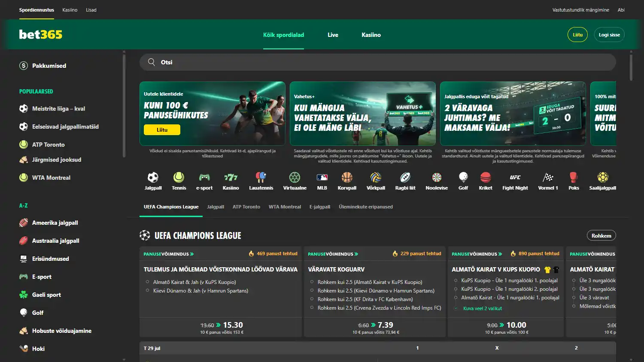Open Abi link

(621, 10)
